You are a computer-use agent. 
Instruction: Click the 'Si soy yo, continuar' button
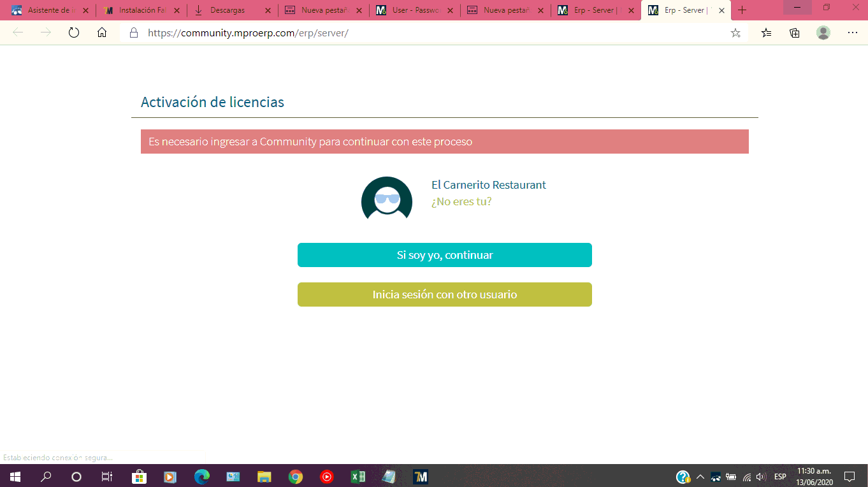point(444,255)
